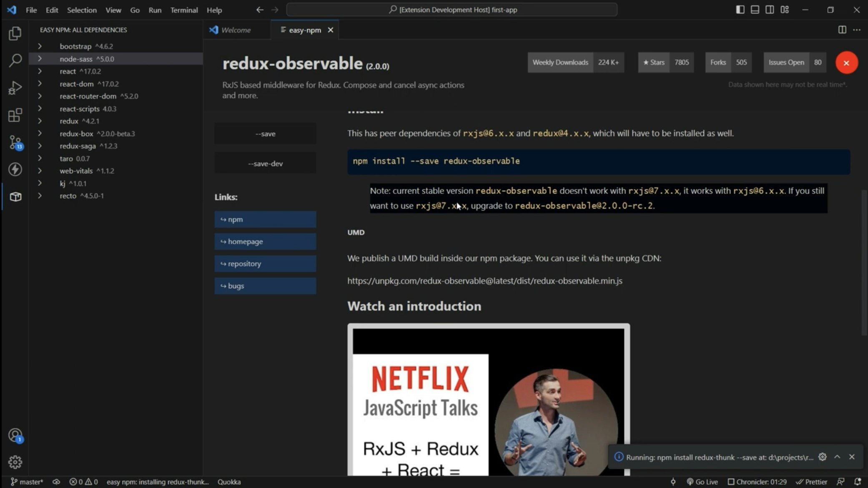Screen dimensions: 868x488
Task: Open the Extensions view
Action: click(15, 115)
